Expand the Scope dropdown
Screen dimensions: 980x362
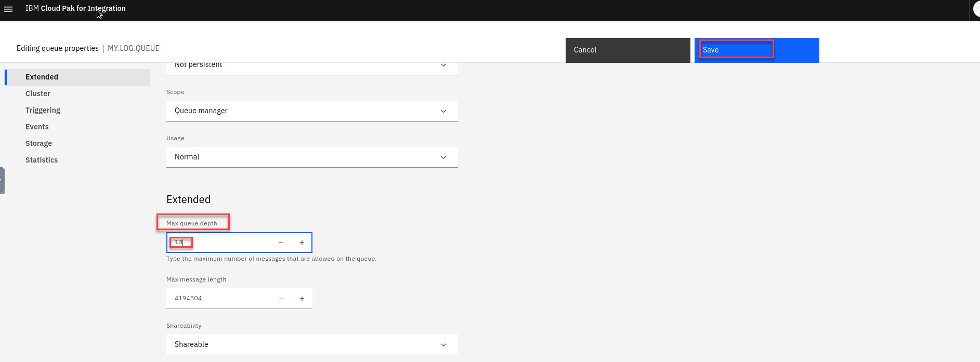312,111
